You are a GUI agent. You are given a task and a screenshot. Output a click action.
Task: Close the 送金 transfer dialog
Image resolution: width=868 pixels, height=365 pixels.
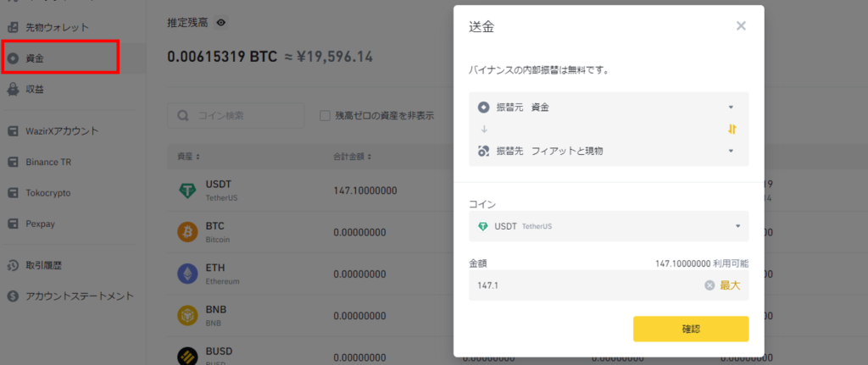pos(741,25)
